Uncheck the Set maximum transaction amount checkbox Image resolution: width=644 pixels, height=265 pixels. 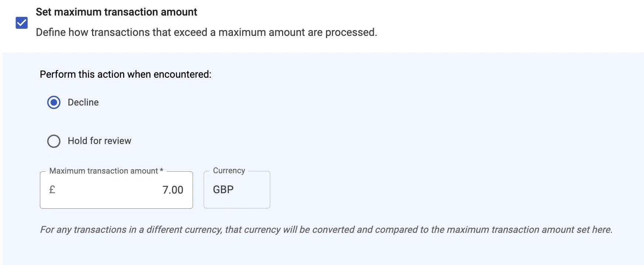(x=22, y=23)
